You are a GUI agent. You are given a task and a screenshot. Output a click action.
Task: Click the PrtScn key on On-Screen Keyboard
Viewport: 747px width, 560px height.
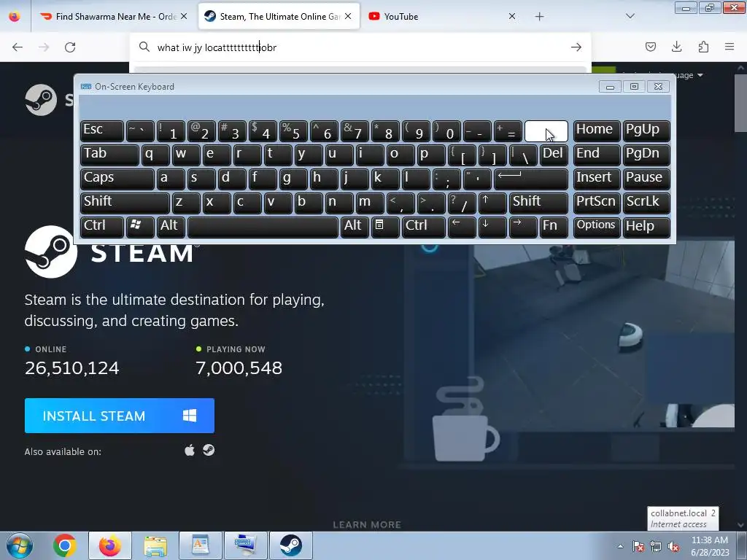[597, 203]
